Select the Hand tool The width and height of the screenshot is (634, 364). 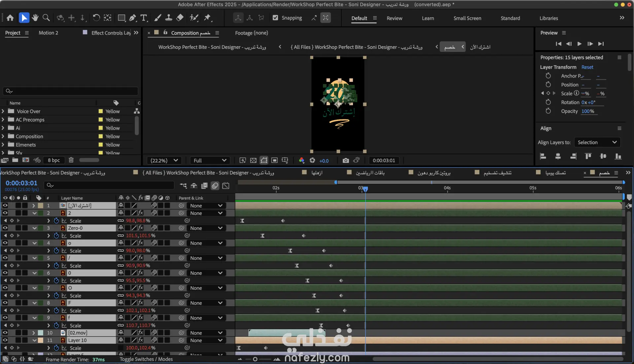(35, 18)
